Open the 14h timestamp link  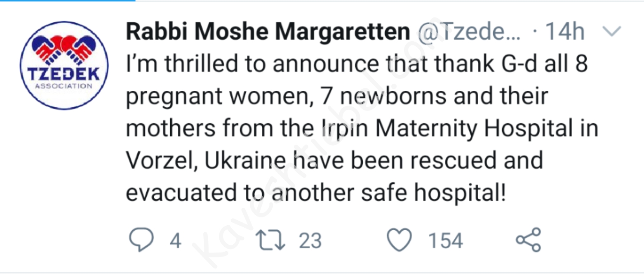tap(564, 32)
